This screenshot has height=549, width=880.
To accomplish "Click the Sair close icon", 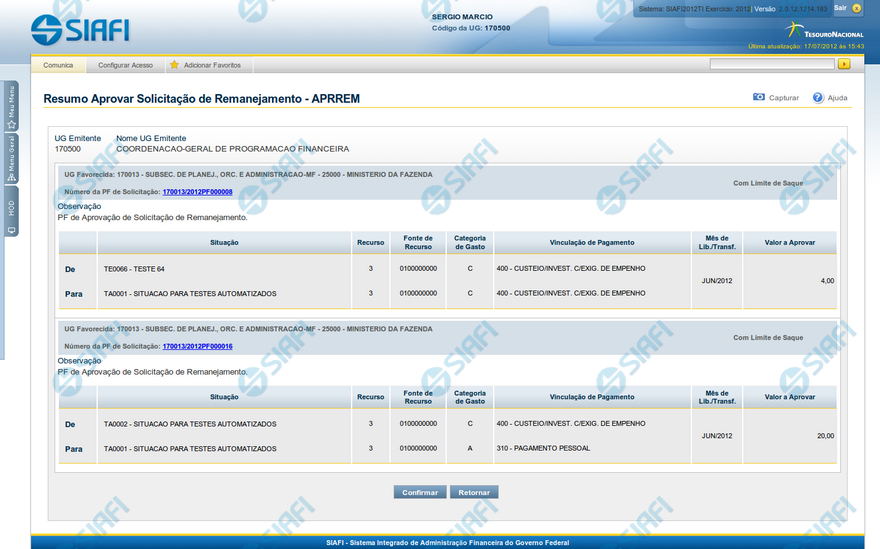I will [856, 8].
